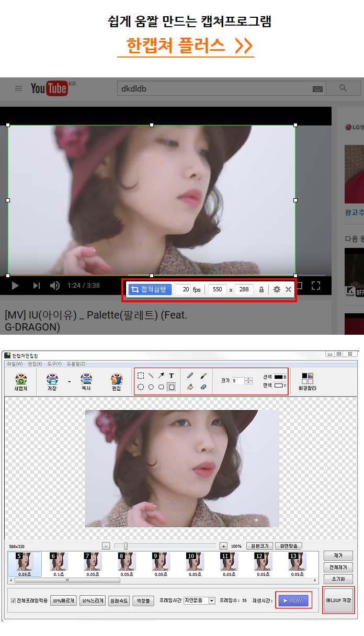The image size is (364, 636).
Task: Open the 도구(Y) menu
Action: click(54, 364)
